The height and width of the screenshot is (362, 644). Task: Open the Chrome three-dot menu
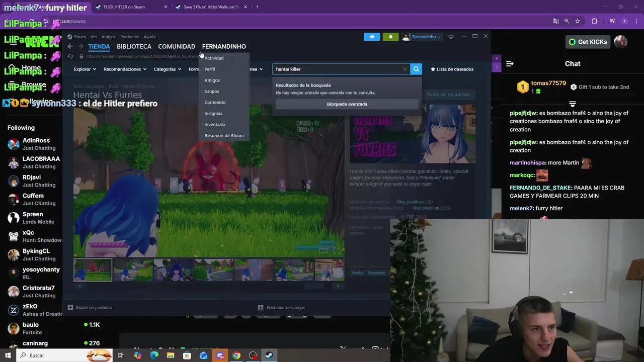635,21
